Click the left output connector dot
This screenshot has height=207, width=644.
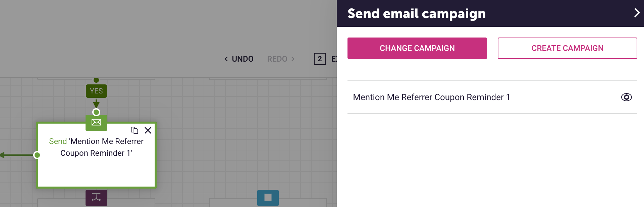37,155
